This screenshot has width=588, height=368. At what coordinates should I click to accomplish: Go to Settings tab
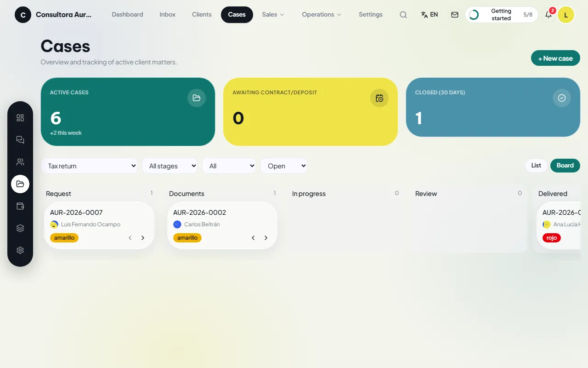[x=371, y=15]
